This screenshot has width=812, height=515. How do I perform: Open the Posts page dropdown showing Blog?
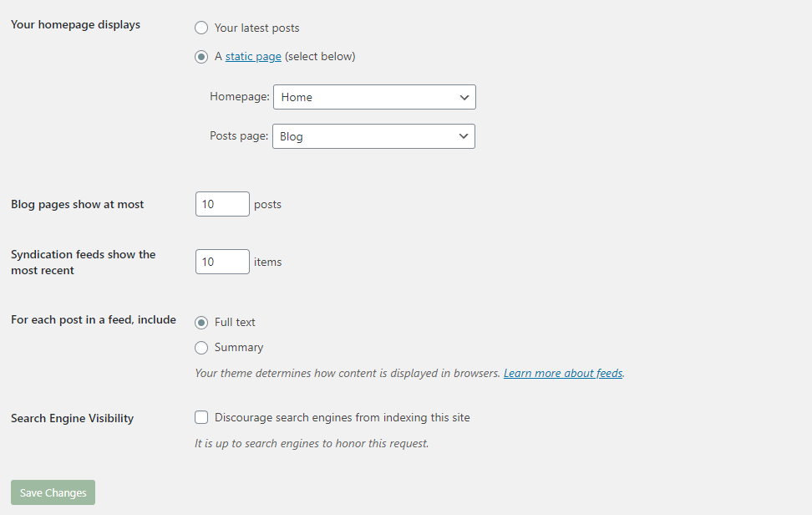coord(373,136)
